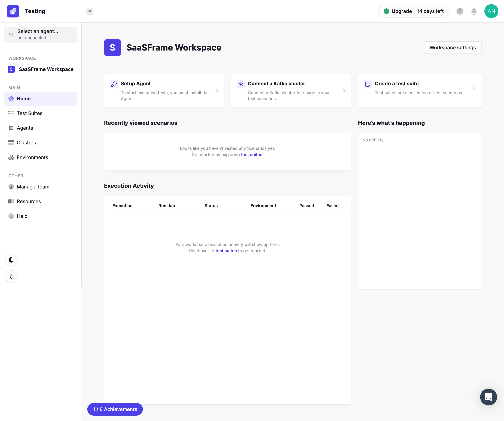The image size is (504, 421).
Task: Click the Status column header
Action: click(x=211, y=206)
